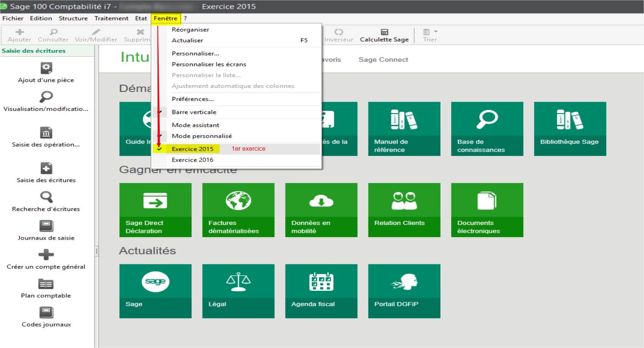Click the sidebar splitter handle
Image resolution: width=644 pixels, height=348 pixels.
tap(97, 251)
